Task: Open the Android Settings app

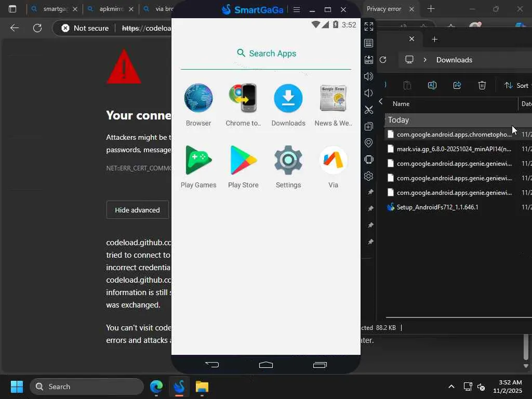Action: point(288,167)
